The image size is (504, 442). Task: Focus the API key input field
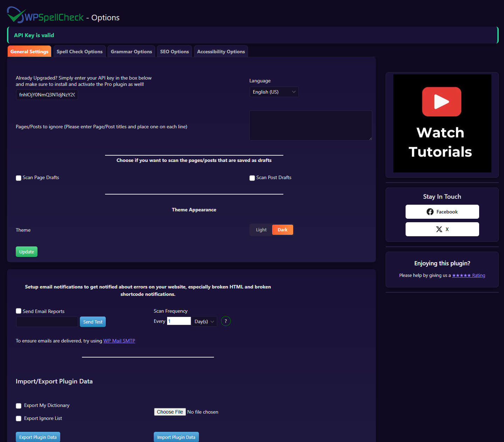pos(47,95)
